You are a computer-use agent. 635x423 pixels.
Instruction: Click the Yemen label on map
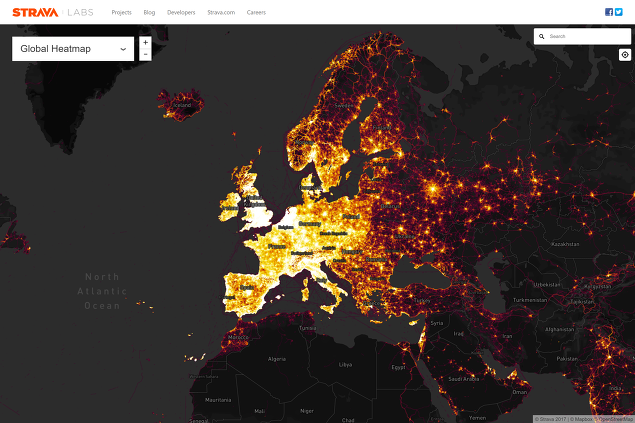coord(477,418)
